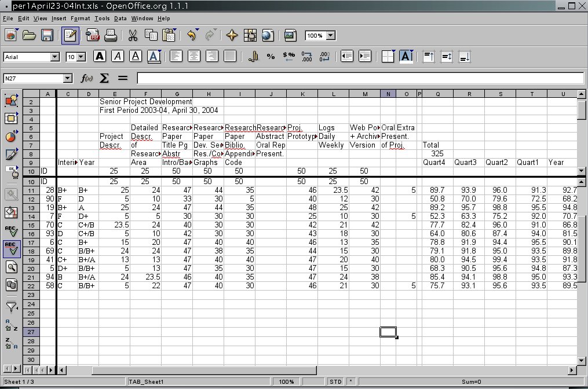588x389 pixels.
Task: Click the STD selection mode field
Action: (335, 381)
